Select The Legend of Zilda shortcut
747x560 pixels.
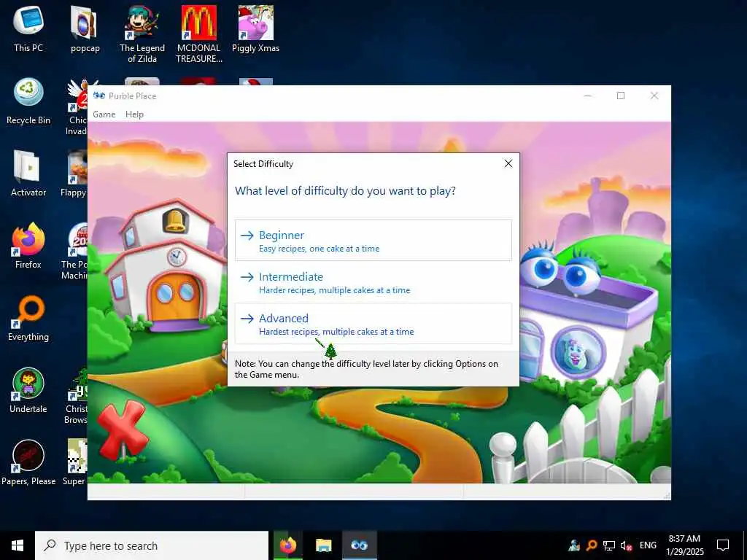coord(142,34)
